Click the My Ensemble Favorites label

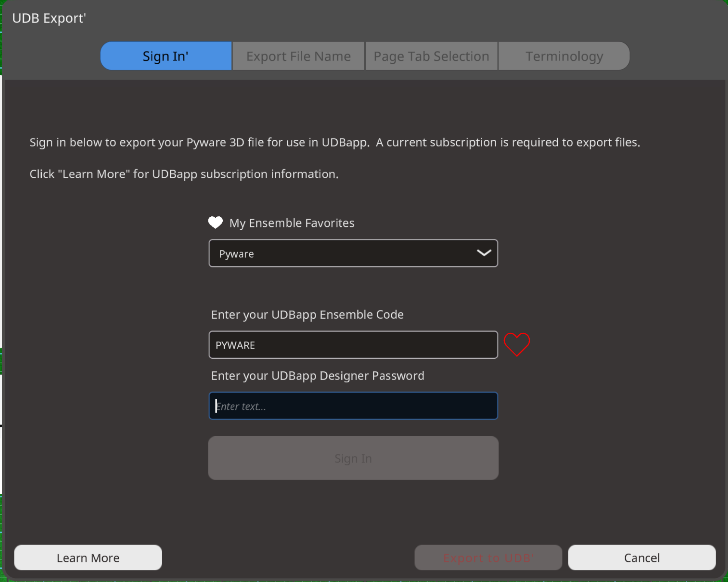pyautogui.click(x=292, y=223)
